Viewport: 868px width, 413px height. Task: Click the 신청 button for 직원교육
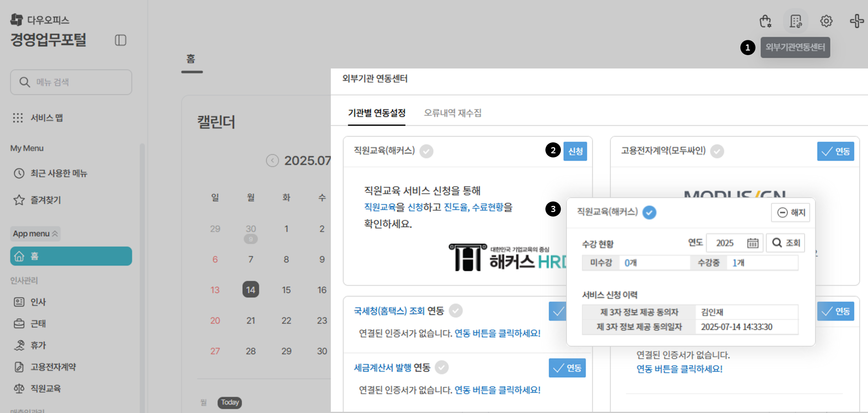[575, 151]
